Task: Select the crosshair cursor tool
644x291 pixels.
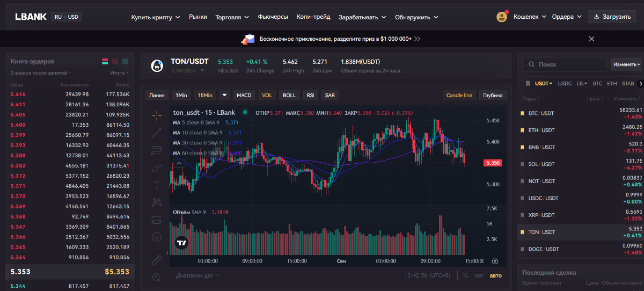Action: [157, 115]
